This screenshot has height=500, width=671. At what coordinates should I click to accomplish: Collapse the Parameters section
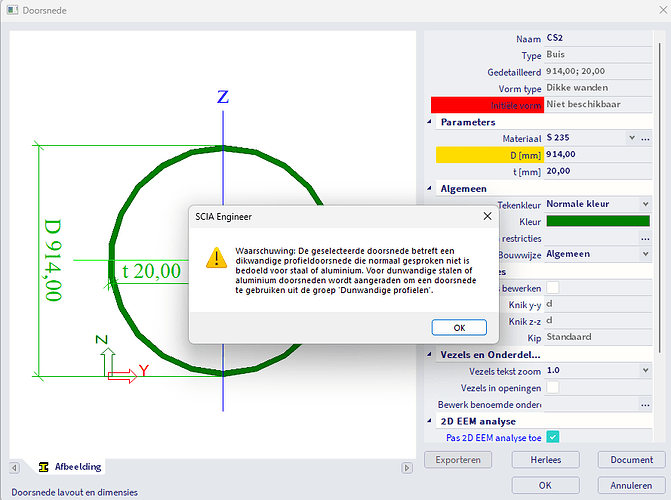429,122
